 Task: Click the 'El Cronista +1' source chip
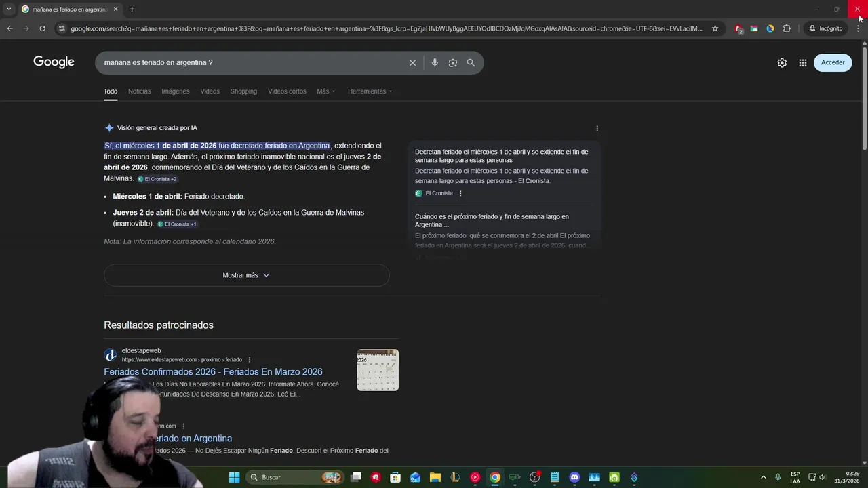177,224
